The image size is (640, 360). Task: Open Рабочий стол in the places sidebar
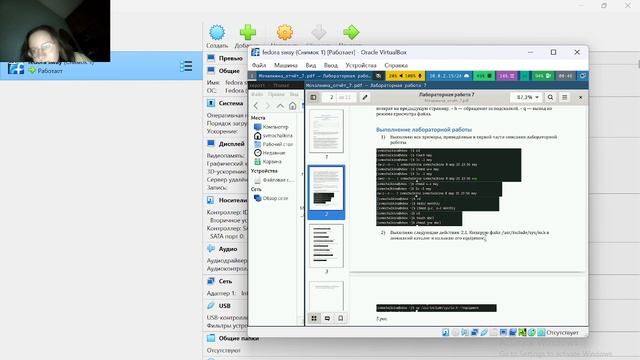click(x=273, y=144)
